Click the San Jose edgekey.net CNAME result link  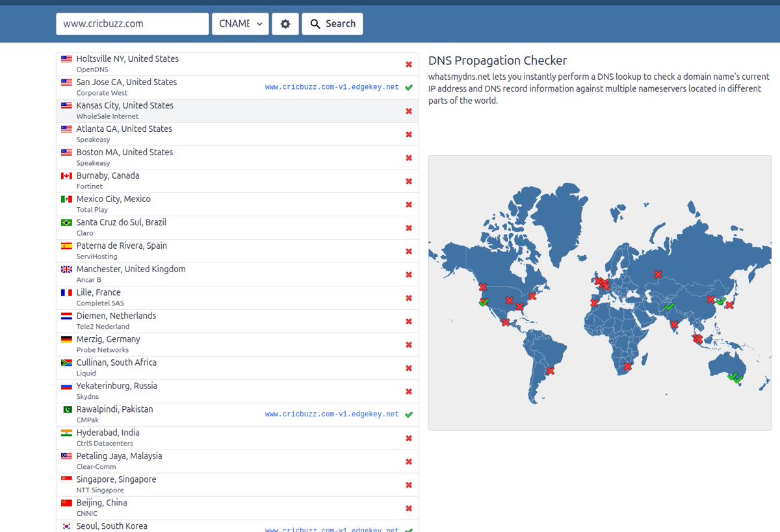pos(331,87)
